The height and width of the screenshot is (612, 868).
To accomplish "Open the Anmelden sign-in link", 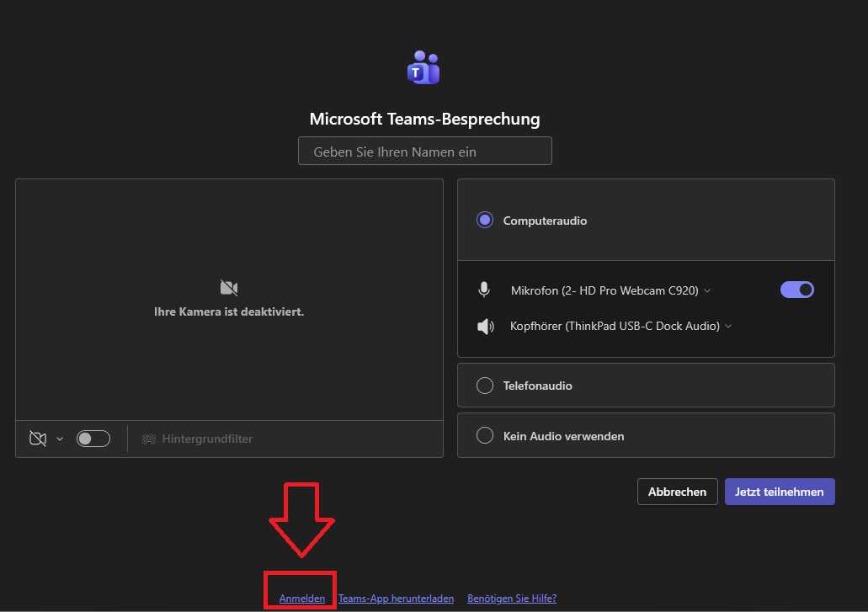I will (x=301, y=599).
